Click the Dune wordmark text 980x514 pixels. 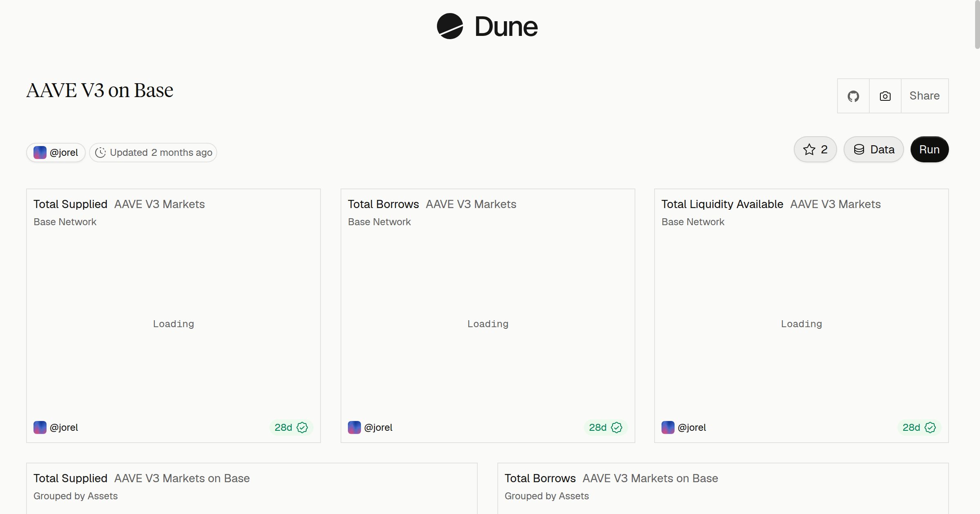[506, 27]
